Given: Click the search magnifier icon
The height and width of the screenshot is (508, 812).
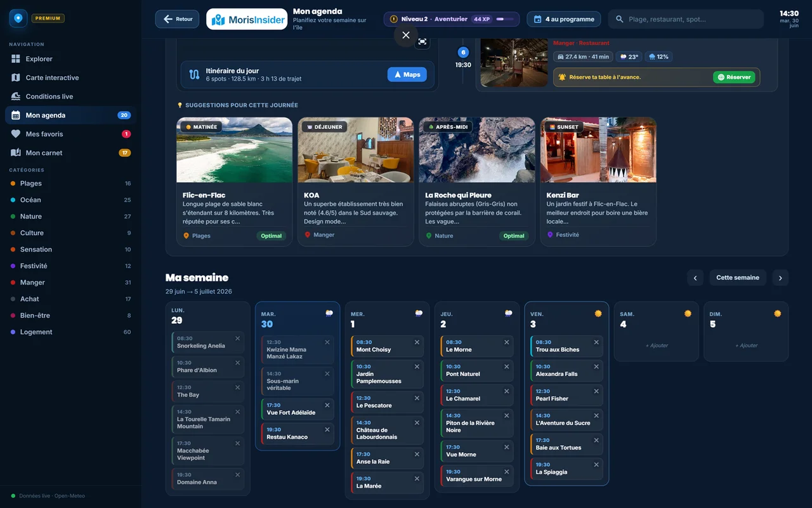Looking at the screenshot, I should [x=620, y=19].
